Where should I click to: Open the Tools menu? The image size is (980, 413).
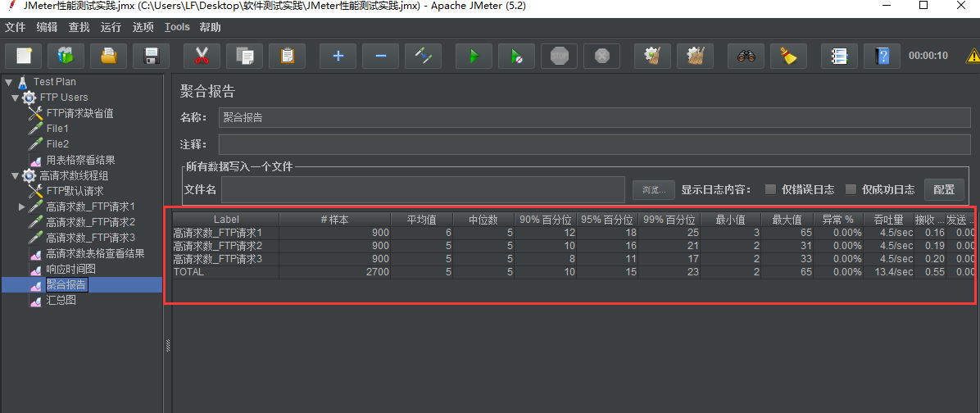tap(177, 28)
